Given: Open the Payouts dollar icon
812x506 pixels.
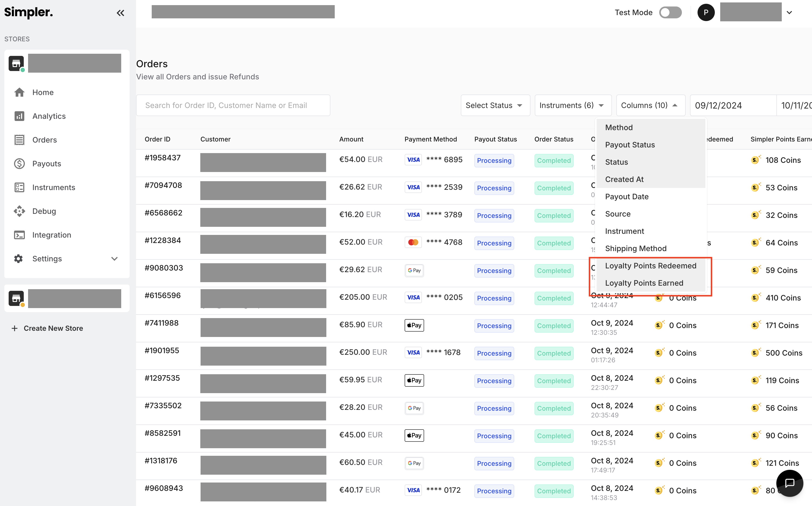Looking at the screenshot, I should (x=19, y=163).
